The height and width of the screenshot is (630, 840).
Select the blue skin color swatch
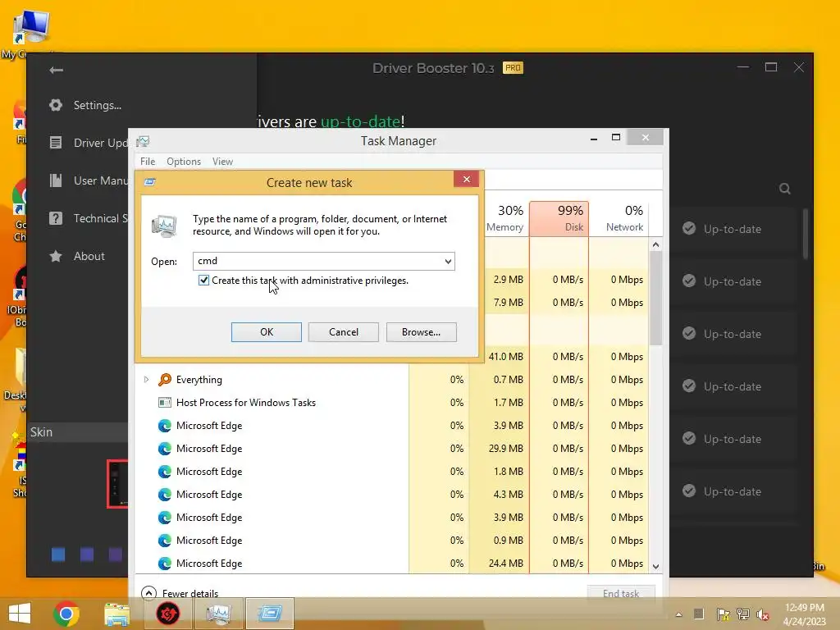coord(58,555)
